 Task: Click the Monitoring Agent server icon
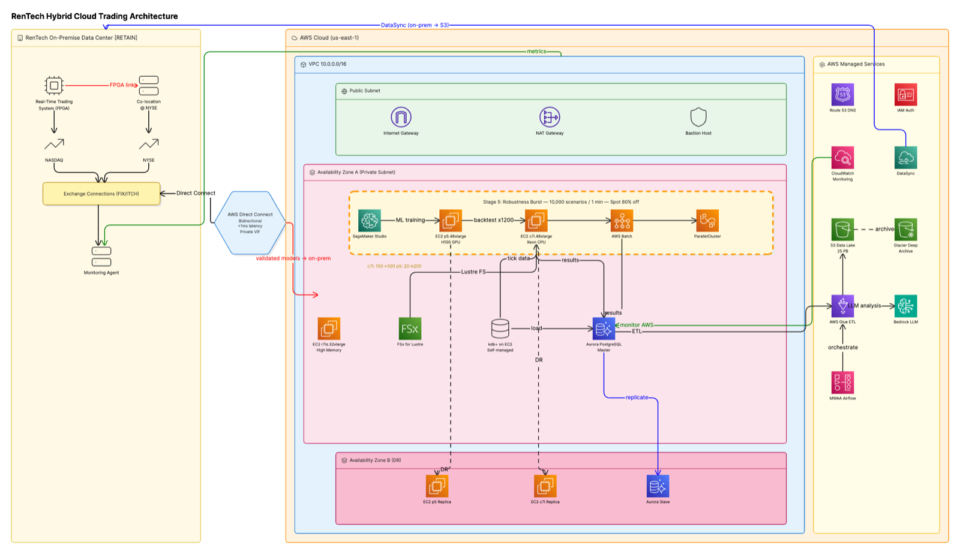click(x=101, y=257)
